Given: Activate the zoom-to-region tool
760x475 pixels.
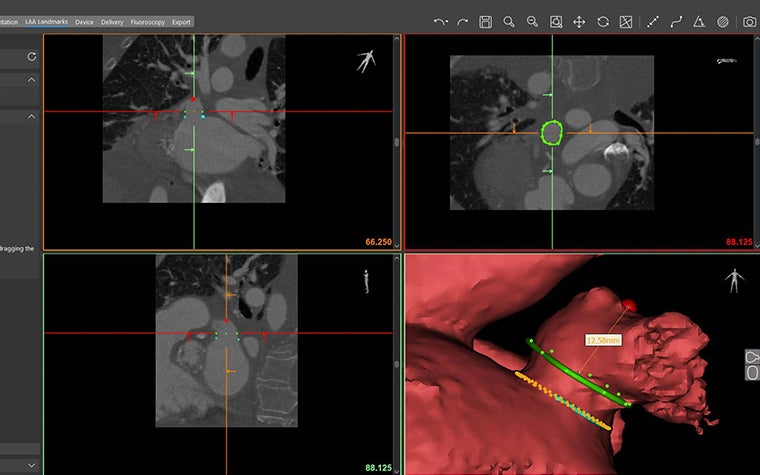Looking at the screenshot, I should (555, 22).
